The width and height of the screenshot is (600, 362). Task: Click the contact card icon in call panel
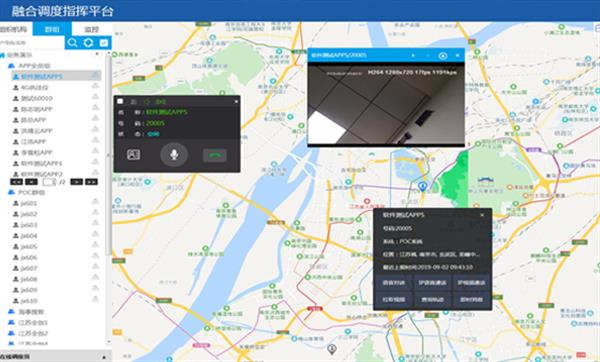point(133,155)
